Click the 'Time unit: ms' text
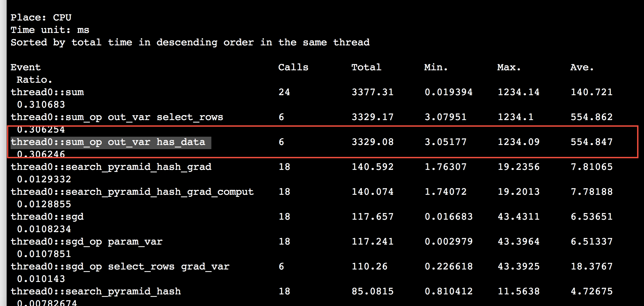This screenshot has width=644, height=306. pyautogui.click(x=50, y=30)
